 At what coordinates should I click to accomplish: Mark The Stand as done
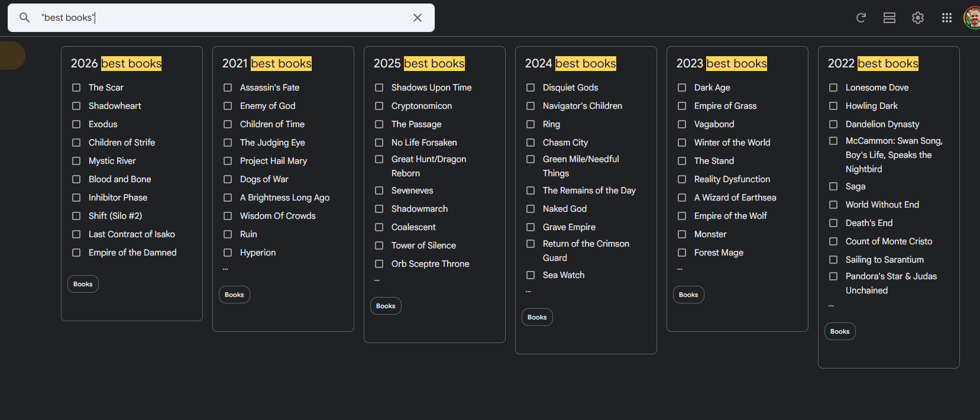pos(682,161)
